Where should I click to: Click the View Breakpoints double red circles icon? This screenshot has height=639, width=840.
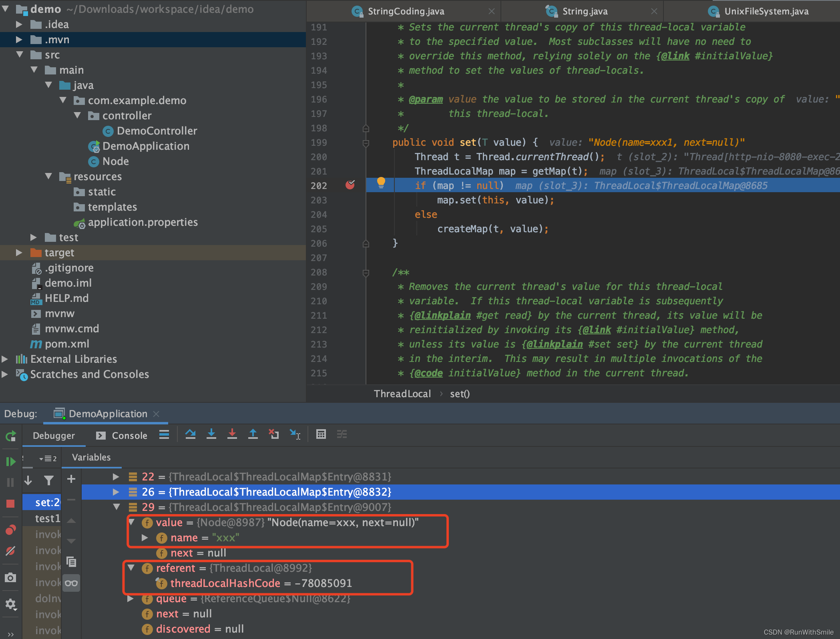(x=11, y=530)
